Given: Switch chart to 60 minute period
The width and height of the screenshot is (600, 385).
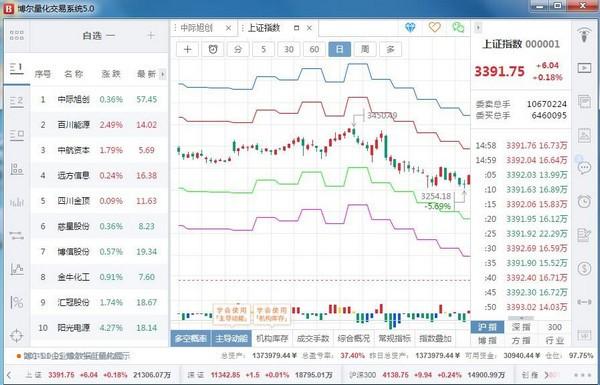Looking at the screenshot, I should pyautogui.click(x=314, y=49).
